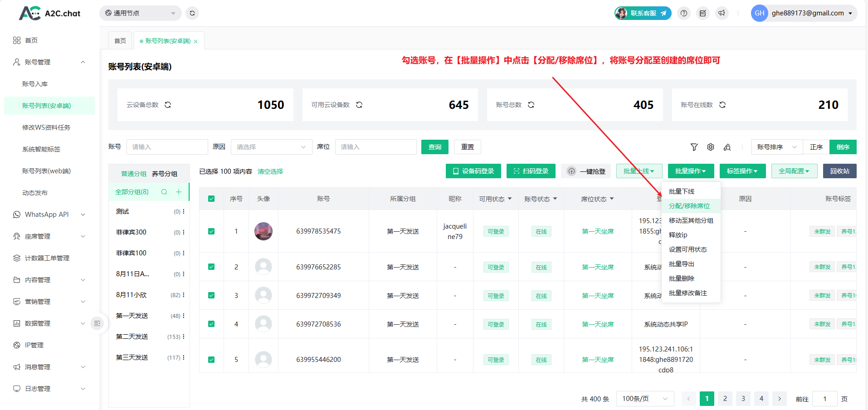Click the filter funnel icon
The height and width of the screenshot is (410, 868).
point(694,147)
